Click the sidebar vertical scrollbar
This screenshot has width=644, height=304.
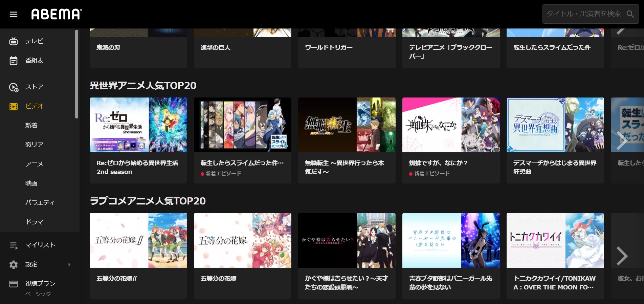pyautogui.click(x=77, y=74)
